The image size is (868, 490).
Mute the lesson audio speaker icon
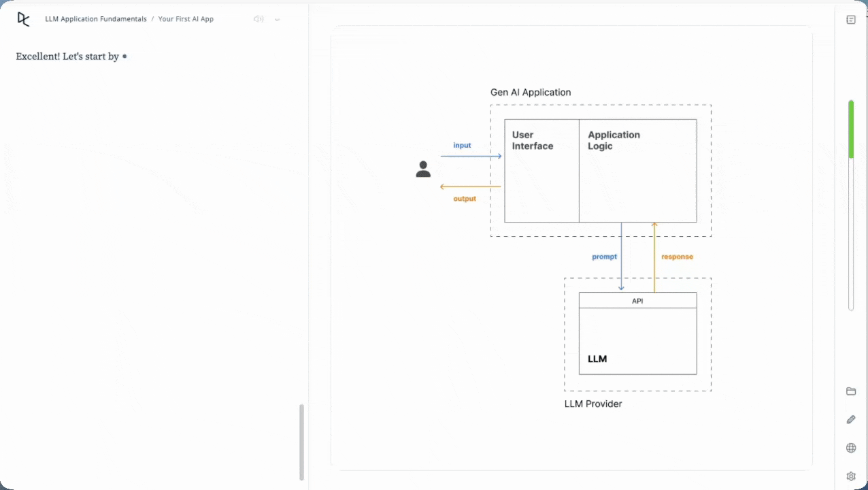pos(258,19)
